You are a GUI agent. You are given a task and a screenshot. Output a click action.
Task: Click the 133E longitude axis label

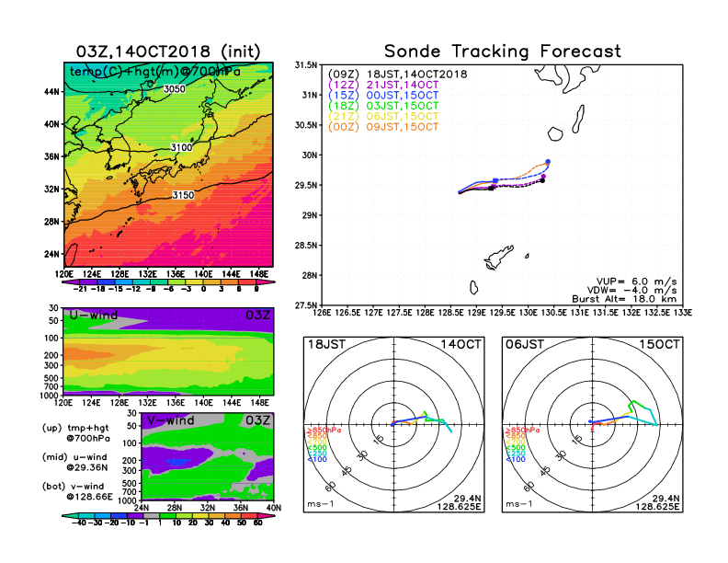click(x=683, y=313)
